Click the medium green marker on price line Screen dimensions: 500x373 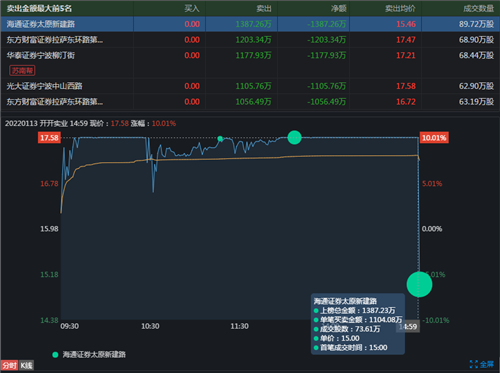[x=294, y=137]
